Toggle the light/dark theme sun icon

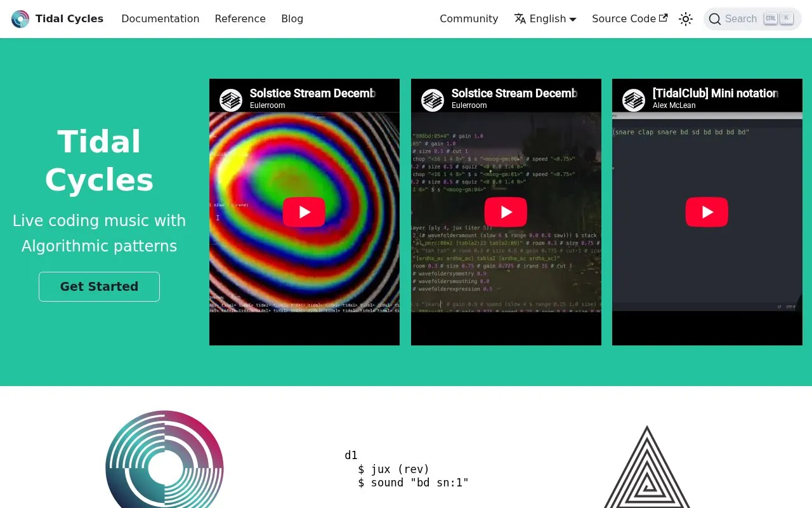(x=686, y=19)
